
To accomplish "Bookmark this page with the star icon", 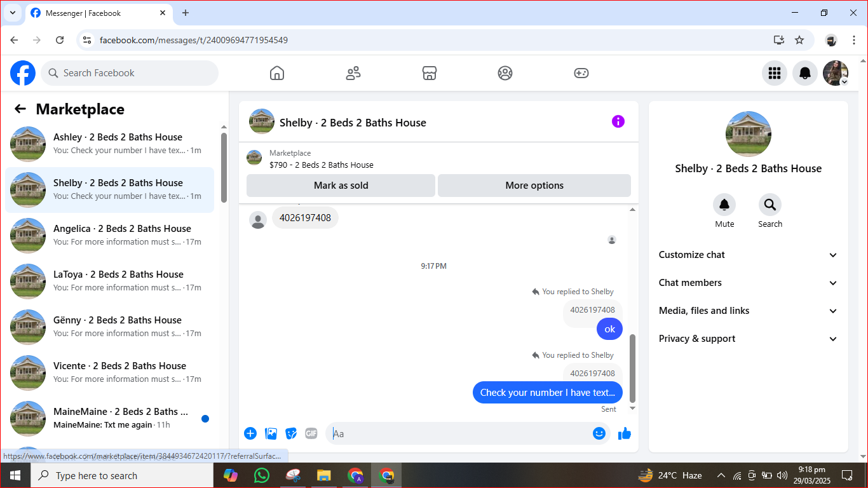I will (799, 40).
